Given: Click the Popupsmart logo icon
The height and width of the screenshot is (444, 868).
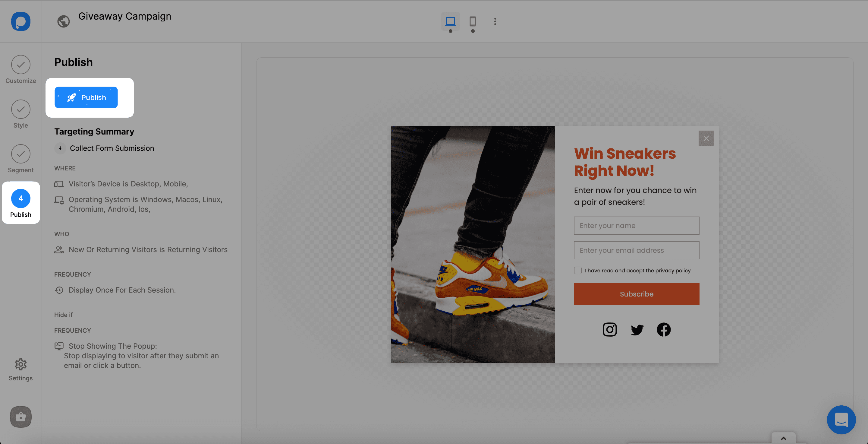Looking at the screenshot, I should click(20, 21).
